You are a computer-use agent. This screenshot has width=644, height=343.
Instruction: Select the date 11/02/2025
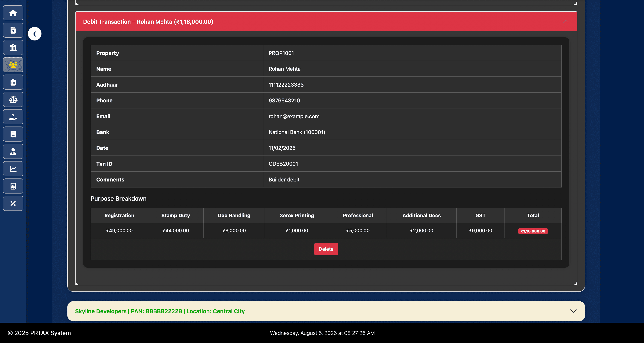coord(282,148)
